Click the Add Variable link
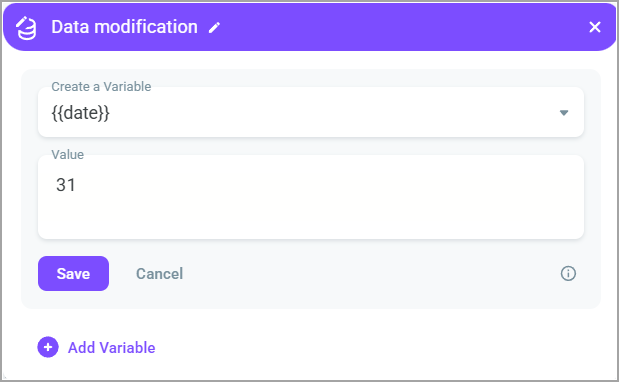Screen dimensions: 619x382 pos(112,348)
